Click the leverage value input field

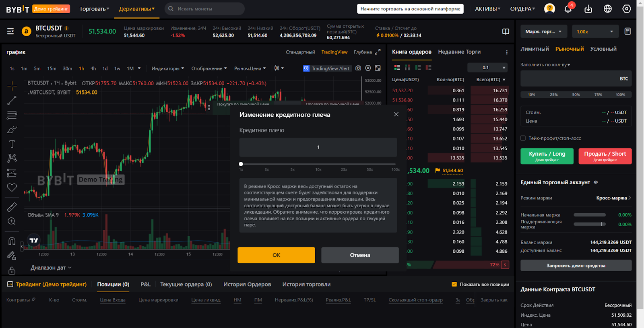(x=318, y=147)
